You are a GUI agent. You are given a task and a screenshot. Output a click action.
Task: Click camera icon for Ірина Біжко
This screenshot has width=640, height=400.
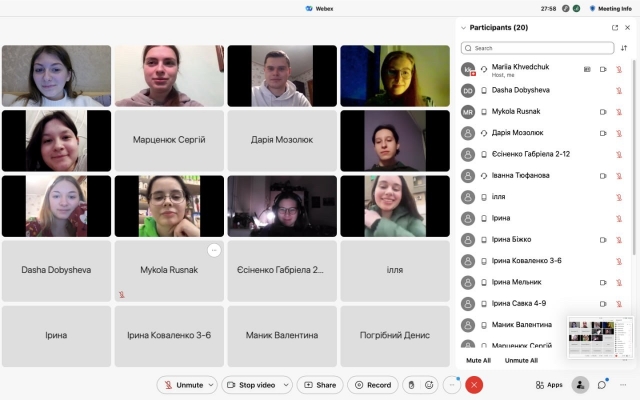click(x=603, y=240)
